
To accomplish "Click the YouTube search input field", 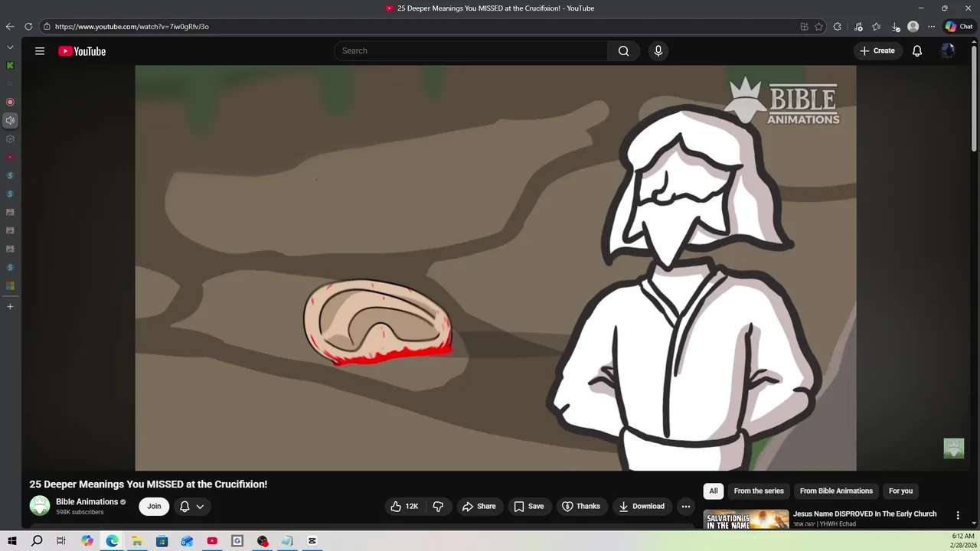I will [471, 51].
